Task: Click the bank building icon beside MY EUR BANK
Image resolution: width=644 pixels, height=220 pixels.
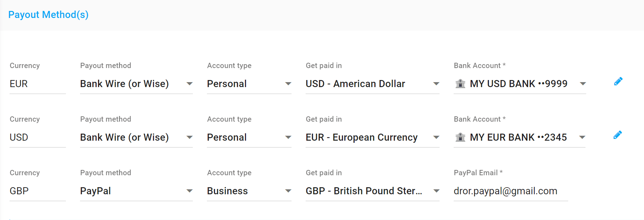Action: [x=460, y=137]
